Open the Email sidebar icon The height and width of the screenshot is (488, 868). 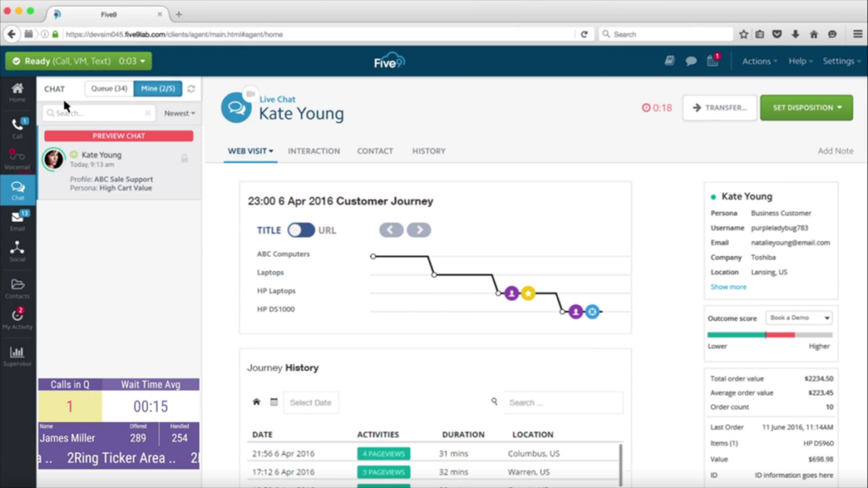click(17, 220)
